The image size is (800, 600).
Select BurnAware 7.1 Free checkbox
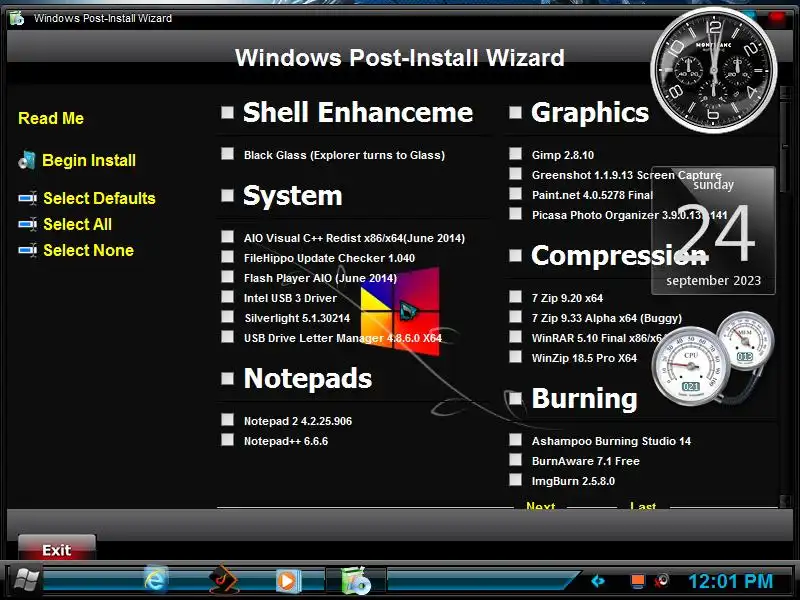click(515, 460)
